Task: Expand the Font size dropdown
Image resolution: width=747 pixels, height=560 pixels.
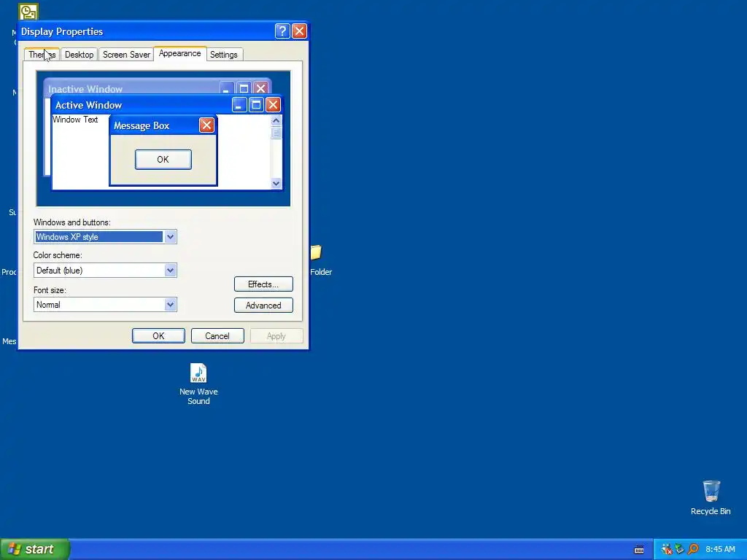Action: tap(170, 305)
